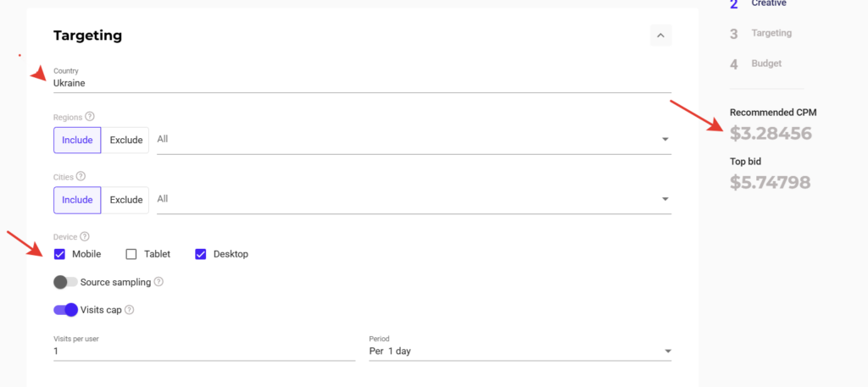Uncheck the Mobile device checkbox
Viewport: 868px width, 387px height.
coord(59,254)
